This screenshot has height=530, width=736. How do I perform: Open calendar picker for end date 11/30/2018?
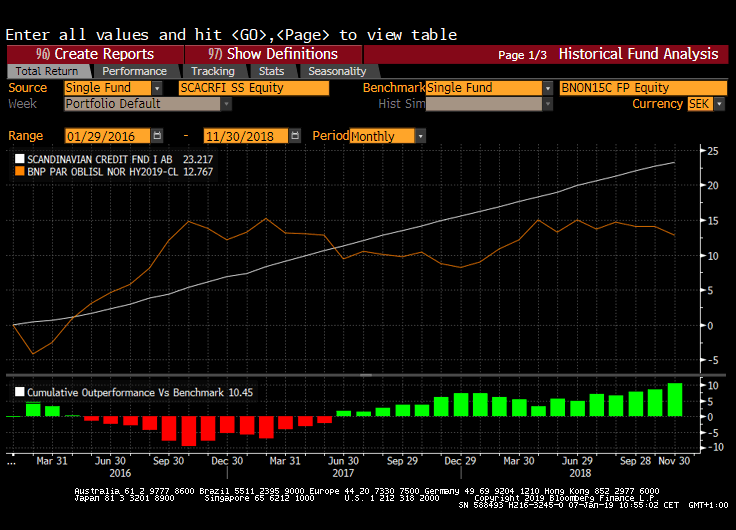pos(295,136)
